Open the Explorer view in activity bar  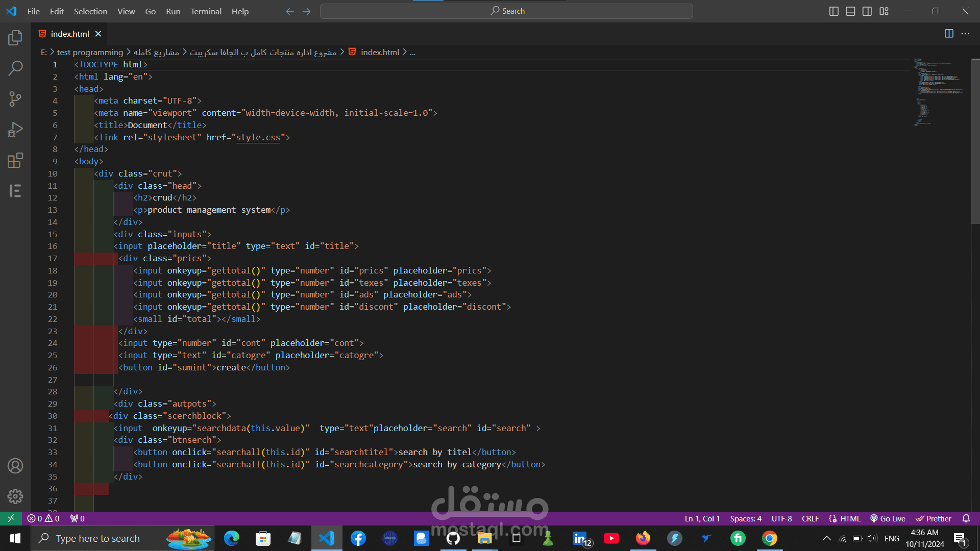tap(15, 37)
